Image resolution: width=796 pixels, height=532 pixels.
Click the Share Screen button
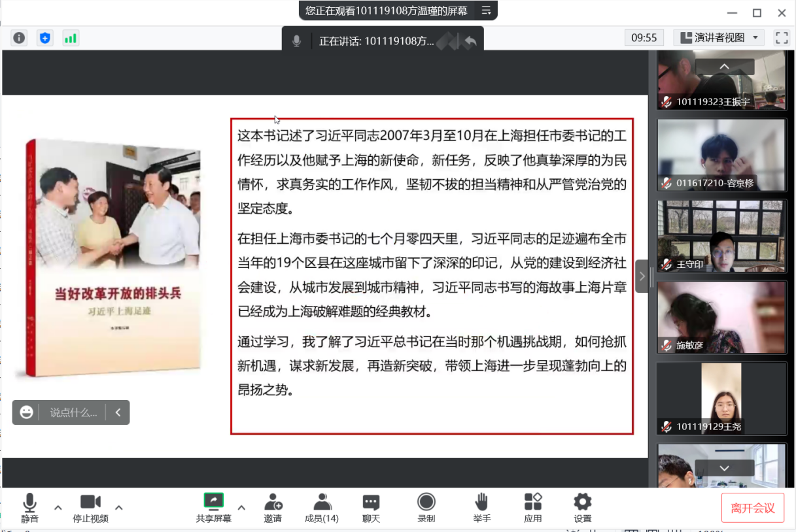(213, 508)
